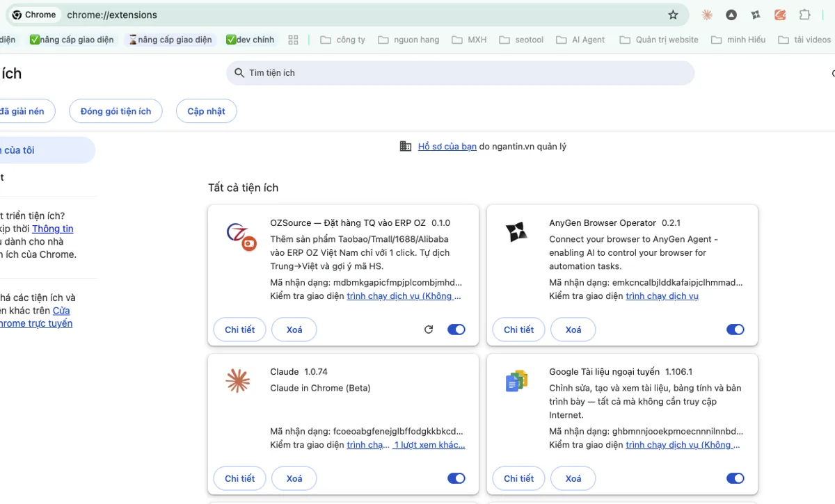Click the OZSource extension logo
835x504 pixels.
point(241,236)
